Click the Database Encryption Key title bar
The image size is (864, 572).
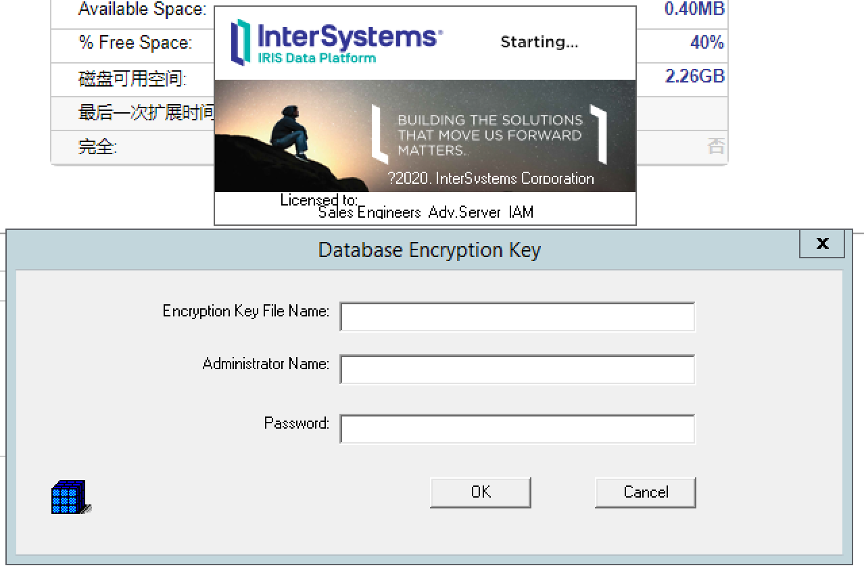tap(429, 250)
